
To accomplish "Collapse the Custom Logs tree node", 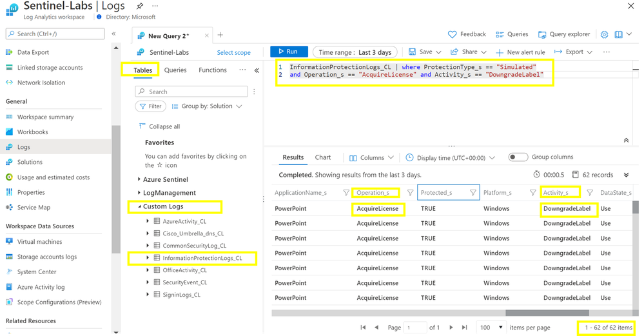I will [139, 206].
